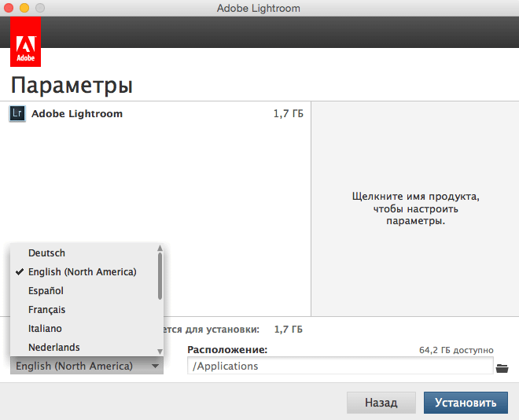Click the total install size 1,7 ГБ
The image size is (519, 420).
pyautogui.click(x=289, y=330)
